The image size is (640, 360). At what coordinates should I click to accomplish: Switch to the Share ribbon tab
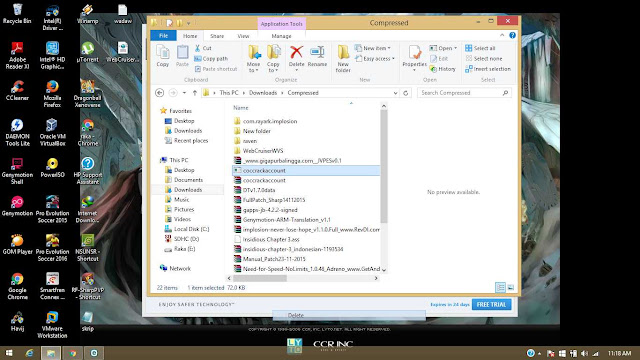coord(217,36)
